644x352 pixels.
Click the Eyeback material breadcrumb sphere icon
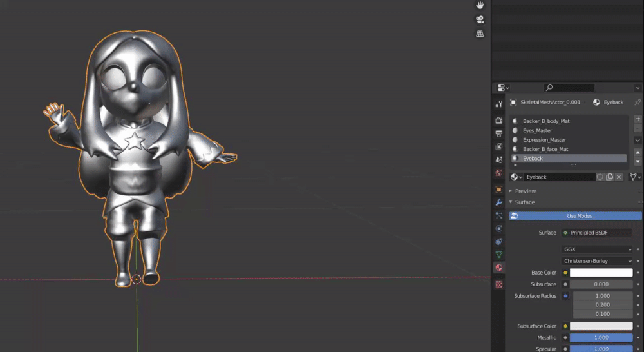point(596,102)
